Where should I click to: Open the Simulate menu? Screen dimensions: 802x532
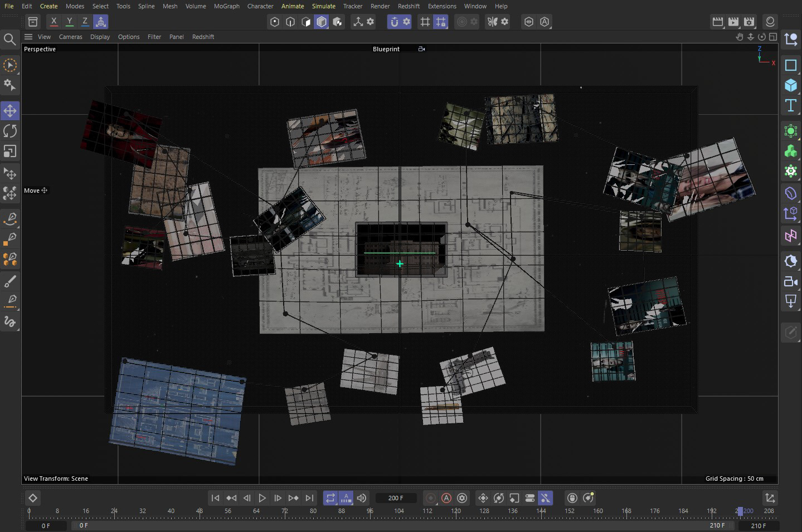324,6
